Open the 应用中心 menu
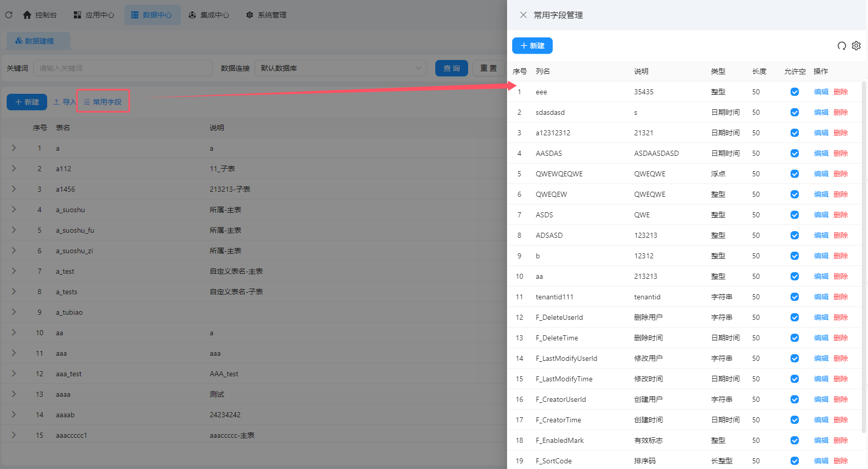This screenshot has height=469, width=868. tap(94, 15)
